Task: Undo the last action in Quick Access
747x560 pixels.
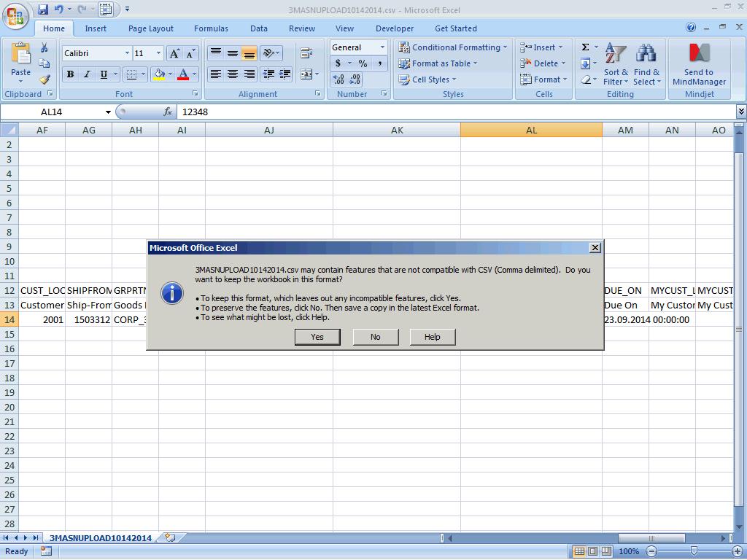Action: (58, 9)
